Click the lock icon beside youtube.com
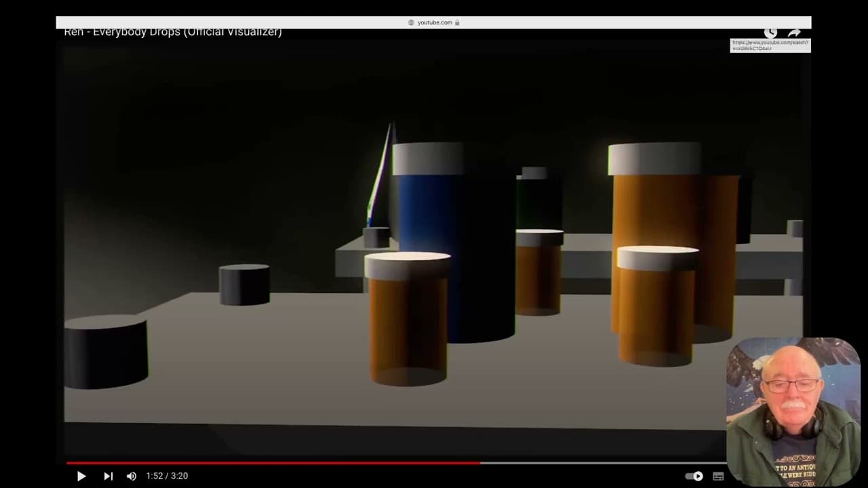The height and width of the screenshot is (488, 868). (457, 22)
